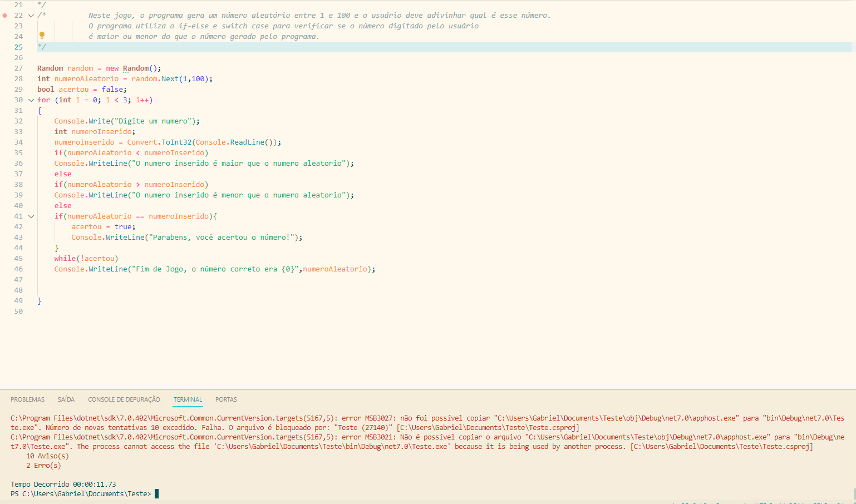Screen dimensions: 856x504
Task: Click the "acertou = true;" assignment
Action: click(x=103, y=227)
